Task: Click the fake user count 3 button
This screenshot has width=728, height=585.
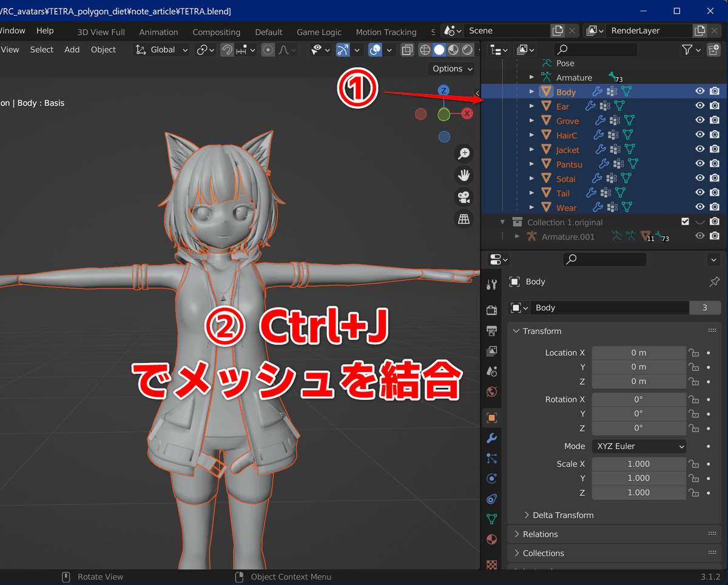Action: [x=704, y=308]
